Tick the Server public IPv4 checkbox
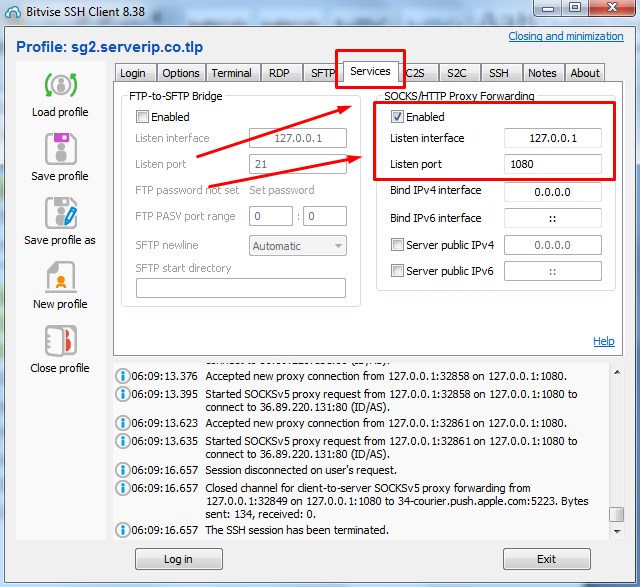 pos(397,245)
